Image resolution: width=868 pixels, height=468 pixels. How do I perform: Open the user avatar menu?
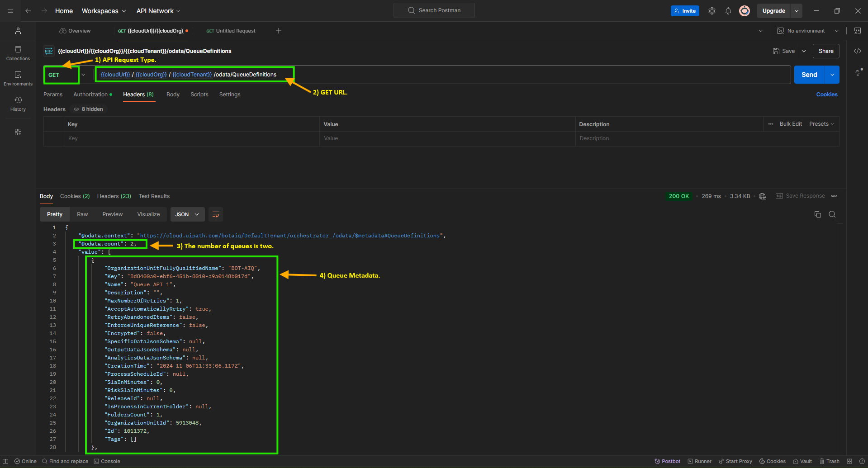[745, 11]
